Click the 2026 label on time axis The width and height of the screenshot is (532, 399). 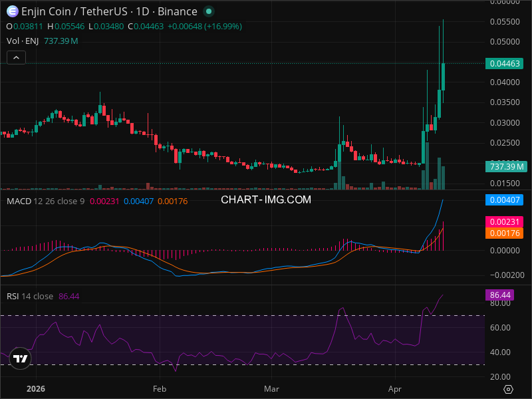point(36,389)
